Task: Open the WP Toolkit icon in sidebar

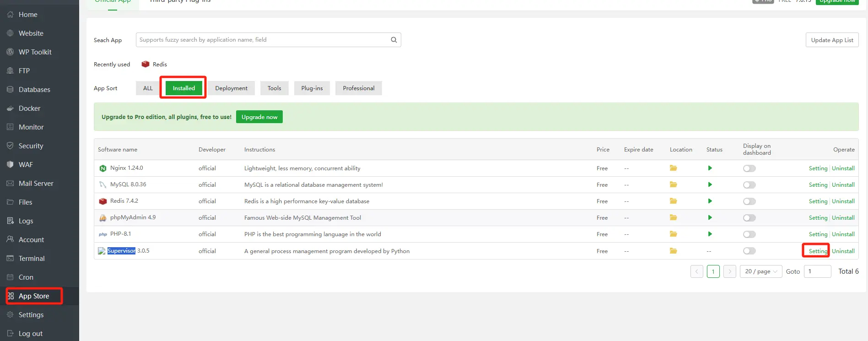Action: tap(10, 52)
